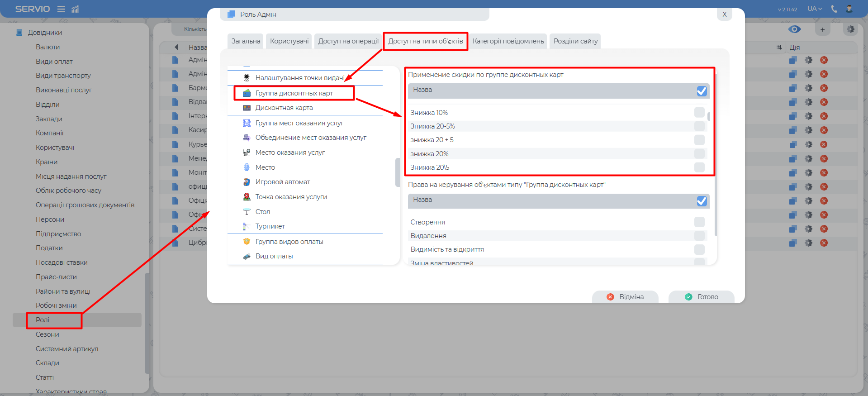Select the Турникет object type

tap(270, 226)
